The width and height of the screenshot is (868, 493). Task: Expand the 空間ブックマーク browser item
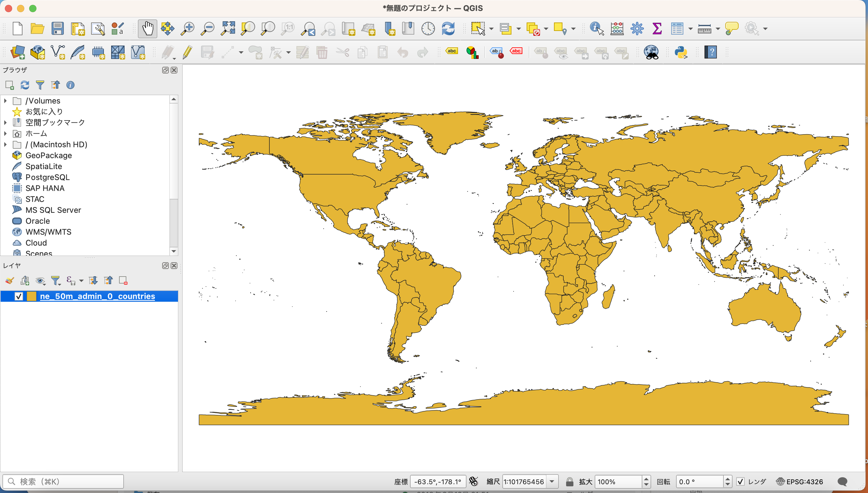tap(5, 122)
